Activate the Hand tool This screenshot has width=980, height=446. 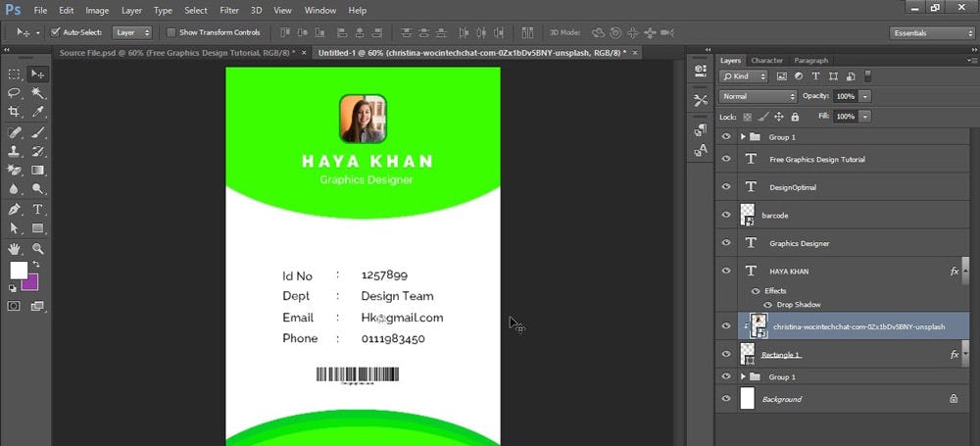pyautogui.click(x=15, y=248)
